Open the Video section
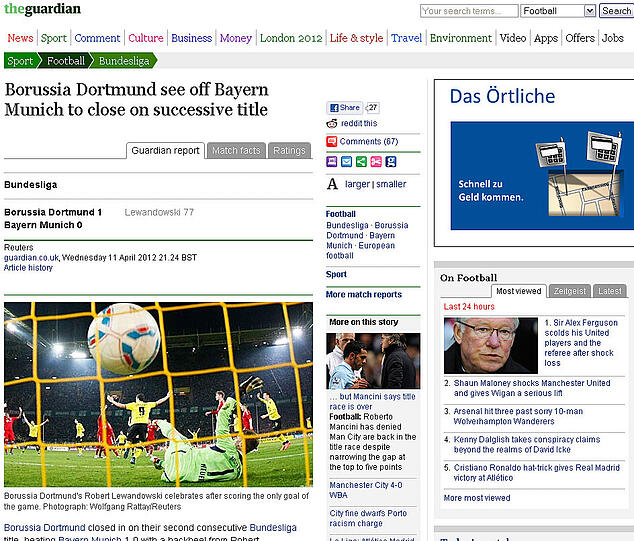Image resolution: width=634 pixels, height=541 pixels. 513,38
